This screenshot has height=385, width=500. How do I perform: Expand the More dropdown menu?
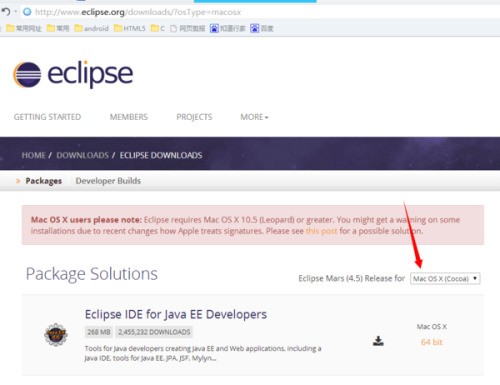[x=254, y=117]
